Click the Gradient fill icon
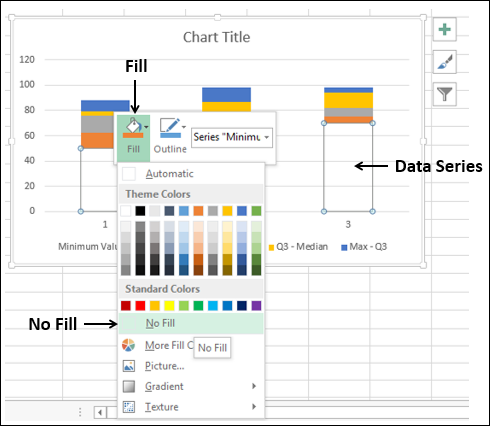The height and width of the screenshot is (426, 490). click(129, 386)
